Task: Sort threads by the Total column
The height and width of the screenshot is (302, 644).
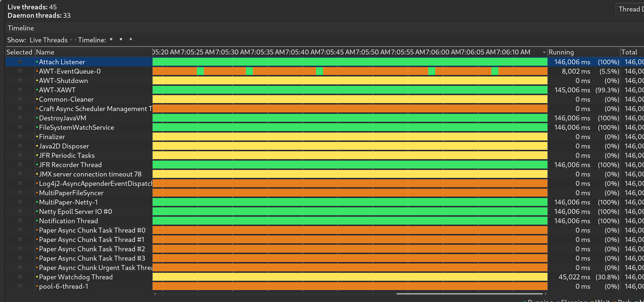Action: point(630,52)
